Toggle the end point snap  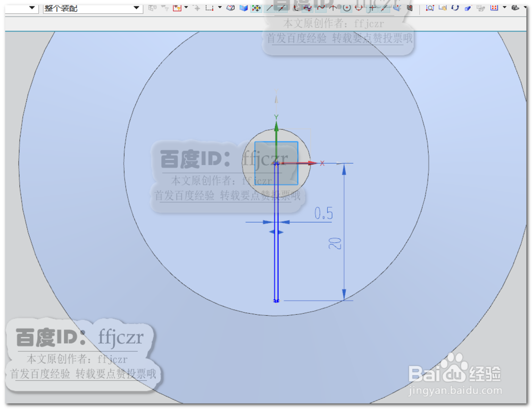point(269,7)
